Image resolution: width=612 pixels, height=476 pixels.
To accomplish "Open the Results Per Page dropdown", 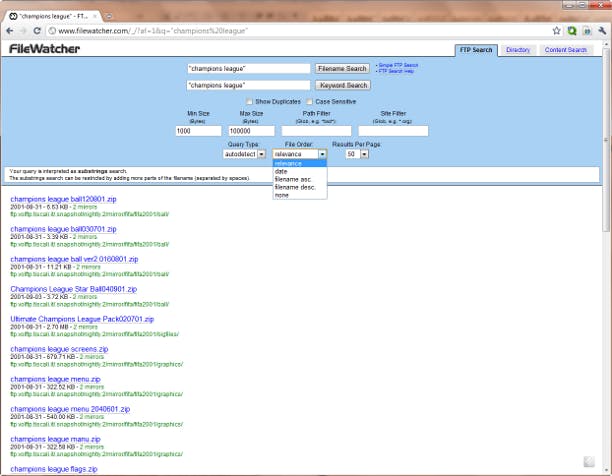I will click(x=357, y=154).
